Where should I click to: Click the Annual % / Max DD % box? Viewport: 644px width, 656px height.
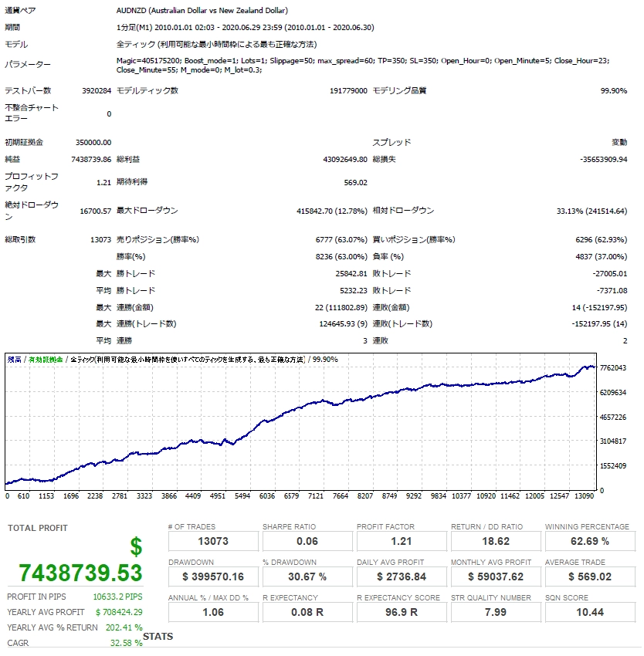point(213,613)
